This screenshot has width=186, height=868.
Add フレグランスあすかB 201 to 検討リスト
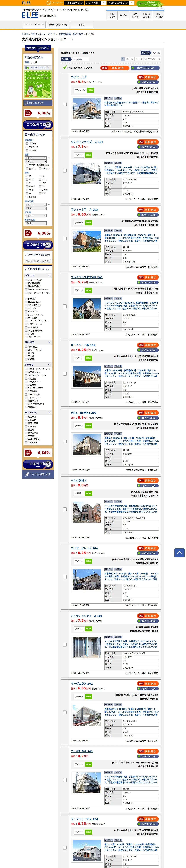148,282
